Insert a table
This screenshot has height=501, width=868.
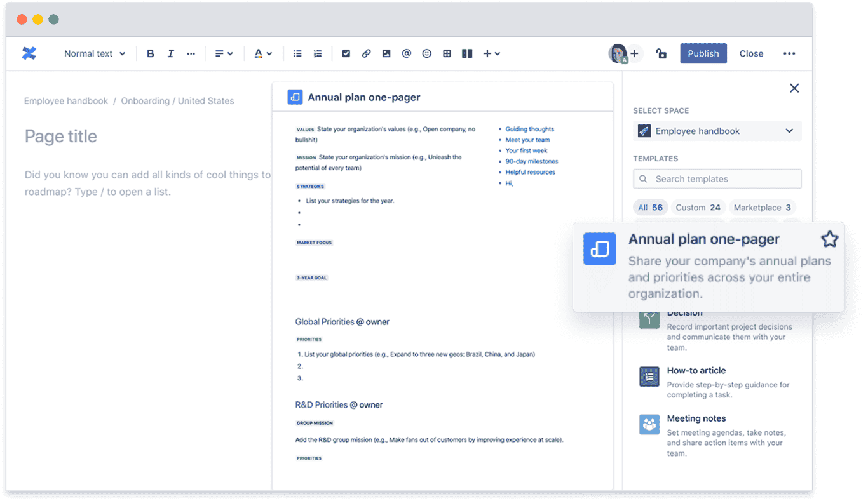pos(447,53)
